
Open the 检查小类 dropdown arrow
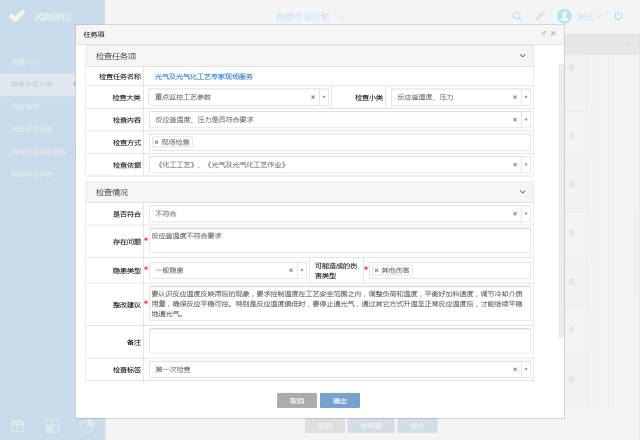coord(526,97)
